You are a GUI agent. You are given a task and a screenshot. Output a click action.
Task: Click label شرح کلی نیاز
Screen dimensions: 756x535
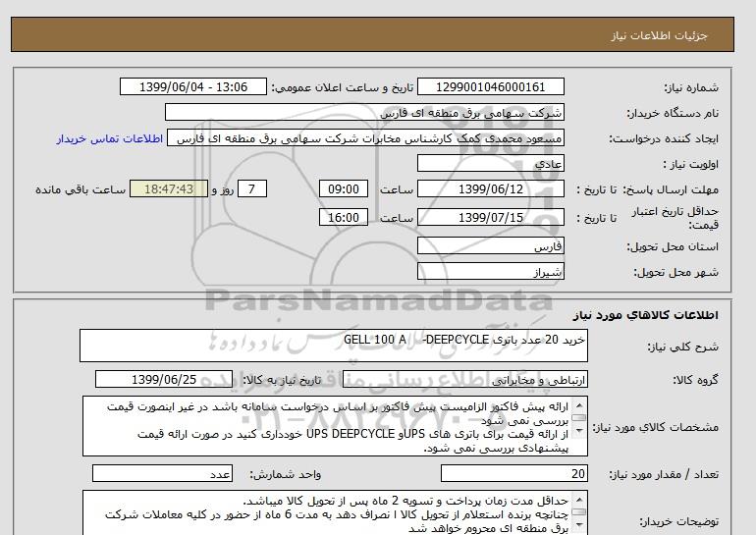click(x=682, y=347)
